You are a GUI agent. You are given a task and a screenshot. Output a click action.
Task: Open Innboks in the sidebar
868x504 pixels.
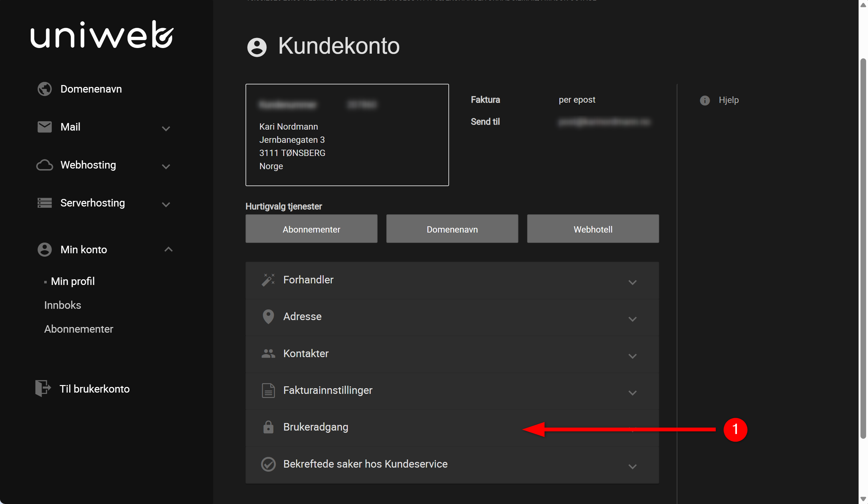tap(62, 305)
